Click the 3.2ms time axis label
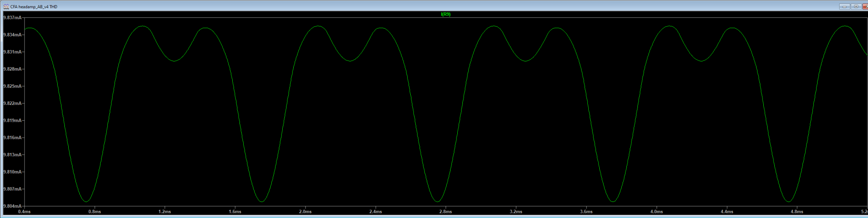Image resolution: width=868 pixels, height=218 pixels. pyautogui.click(x=516, y=212)
